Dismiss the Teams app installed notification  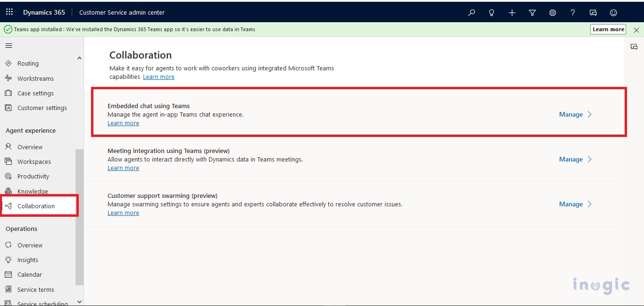[636, 30]
